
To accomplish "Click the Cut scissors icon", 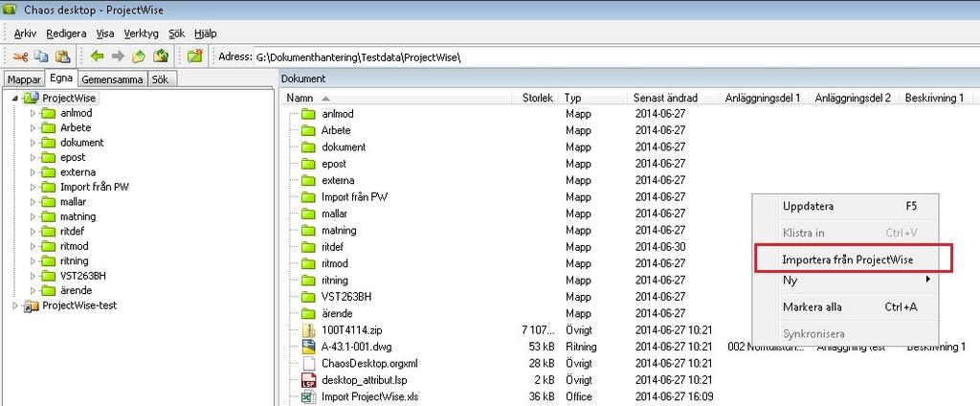I will [20, 56].
